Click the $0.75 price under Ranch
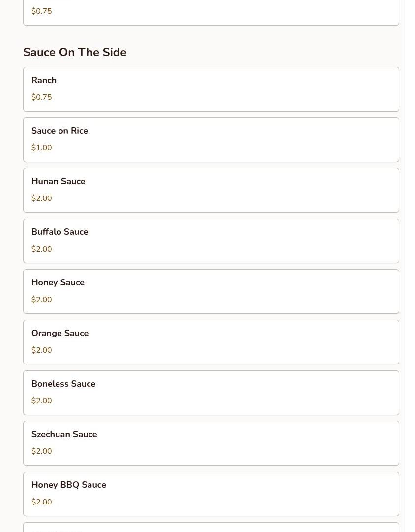This screenshot has width=415, height=532. tap(41, 97)
